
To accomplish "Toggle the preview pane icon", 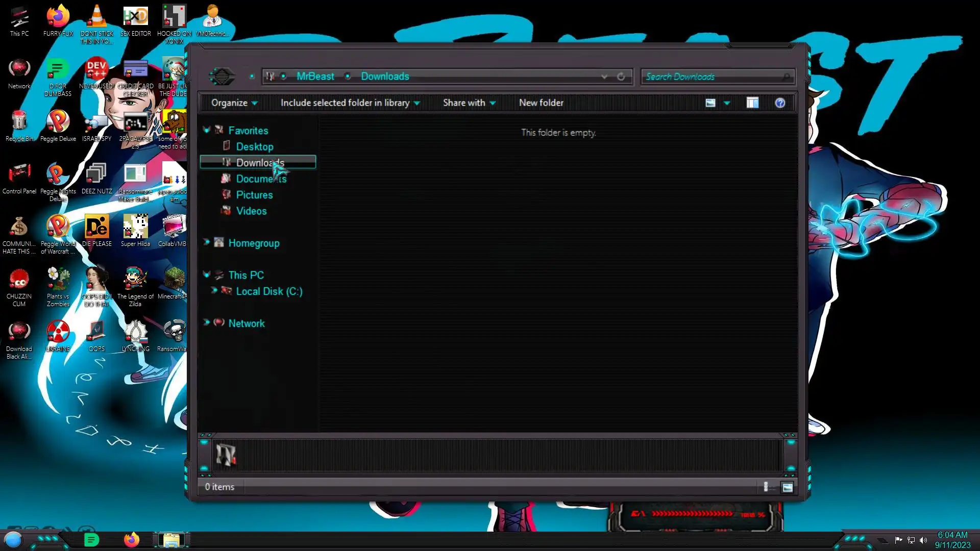I will pos(752,103).
